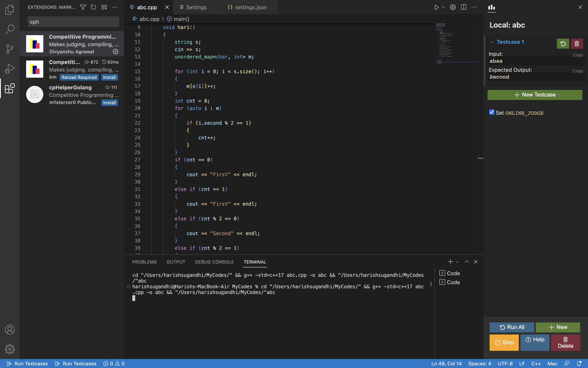This screenshot has height=368, width=588.
Task: Open the Explorer view in activity bar
Action: (10, 10)
